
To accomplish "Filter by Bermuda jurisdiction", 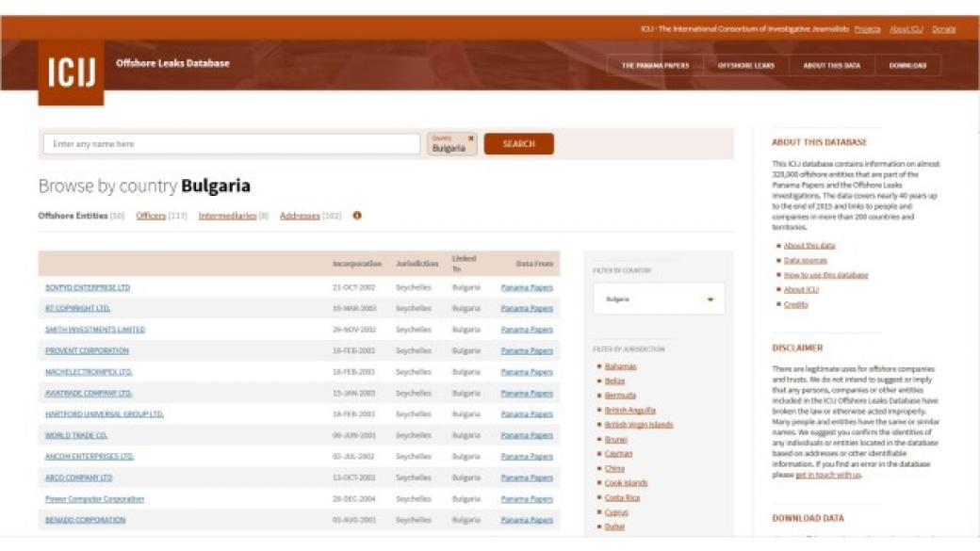I will click(620, 396).
